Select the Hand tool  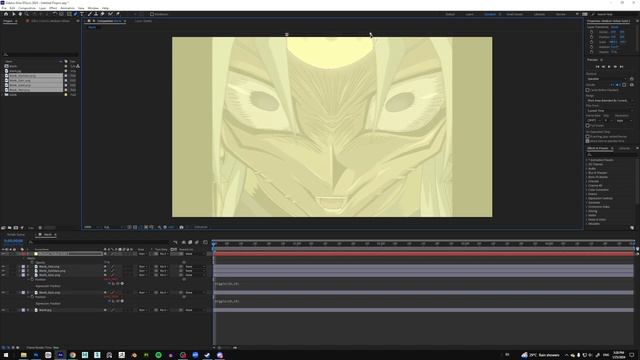coord(20,14)
